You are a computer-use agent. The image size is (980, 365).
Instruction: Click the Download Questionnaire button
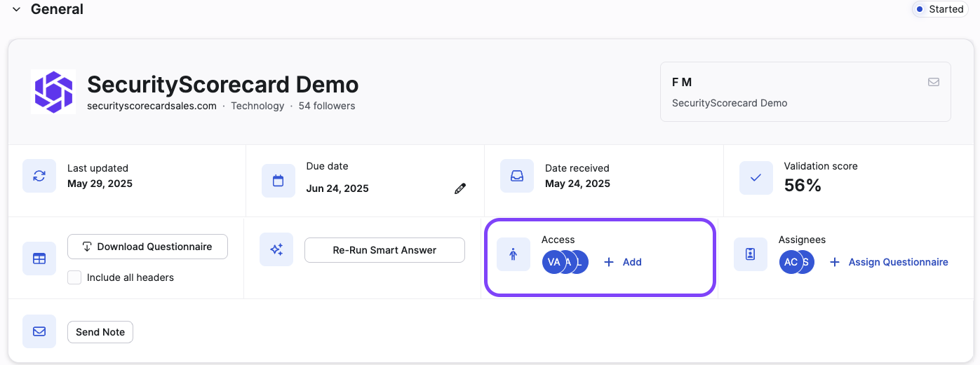click(x=147, y=247)
